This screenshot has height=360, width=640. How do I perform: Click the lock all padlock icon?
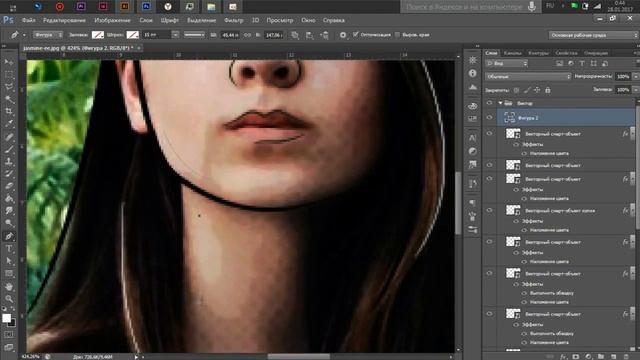548,90
